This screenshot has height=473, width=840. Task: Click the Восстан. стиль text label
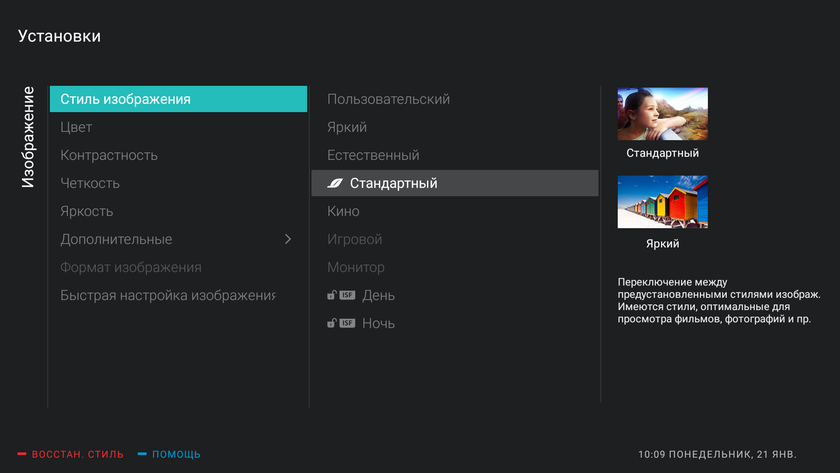[x=78, y=454]
